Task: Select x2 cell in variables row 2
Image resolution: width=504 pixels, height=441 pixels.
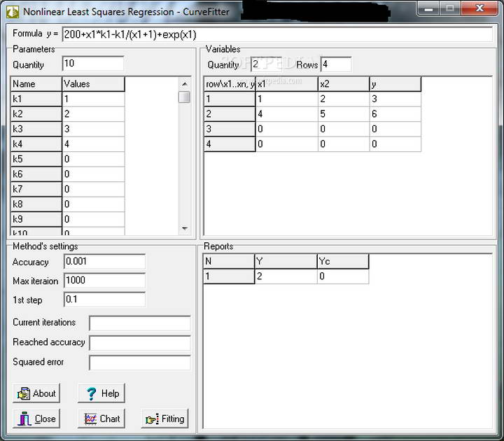Action: tap(344, 114)
